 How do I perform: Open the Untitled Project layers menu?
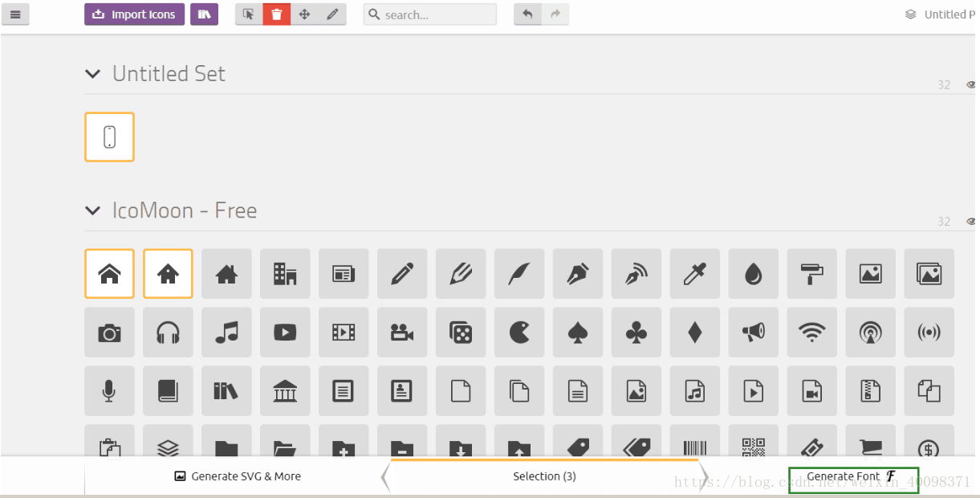941,14
